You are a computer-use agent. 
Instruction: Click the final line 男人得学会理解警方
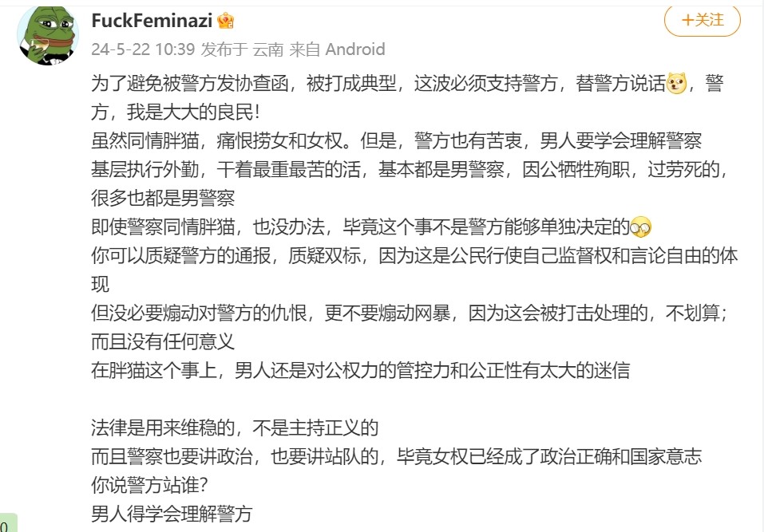tap(172, 514)
